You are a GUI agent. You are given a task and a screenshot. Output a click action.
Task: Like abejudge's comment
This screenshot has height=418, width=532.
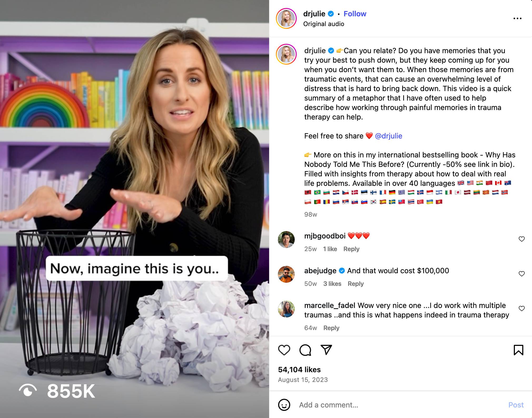(521, 274)
